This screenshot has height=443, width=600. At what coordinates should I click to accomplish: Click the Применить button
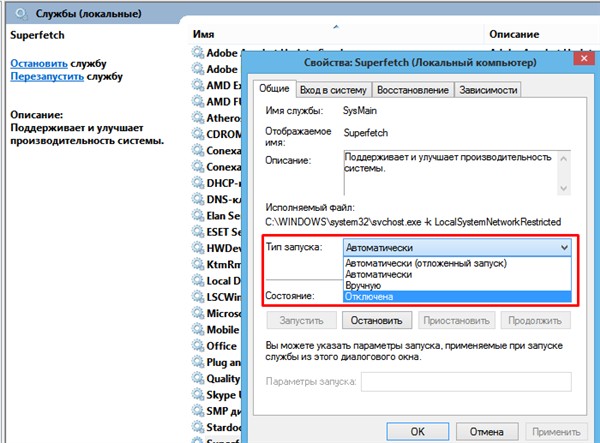click(556, 432)
